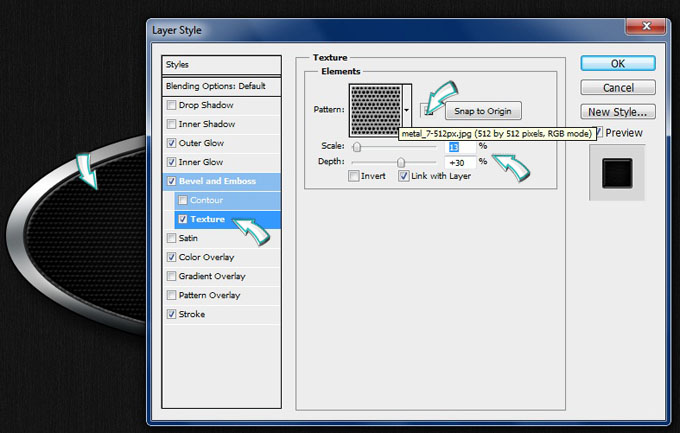Click the Depth value input field
Image resolution: width=680 pixels, height=433 pixels.
pyautogui.click(x=460, y=162)
